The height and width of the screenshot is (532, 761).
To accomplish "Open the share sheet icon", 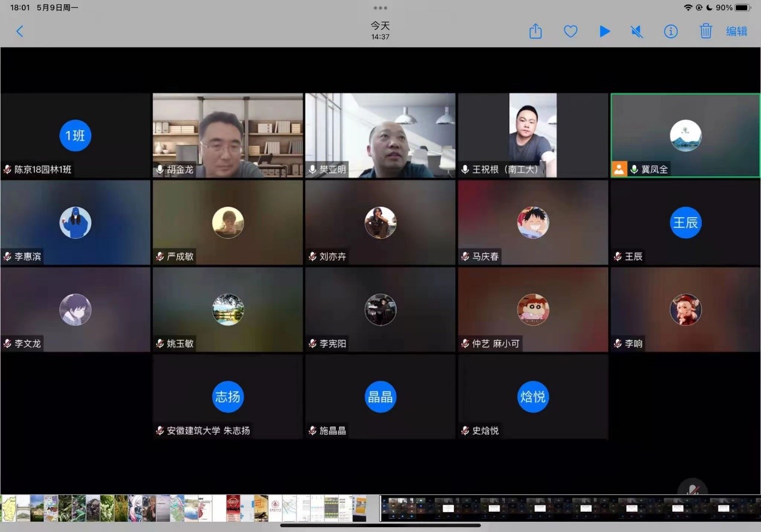I will pyautogui.click(x=536, y=31).
